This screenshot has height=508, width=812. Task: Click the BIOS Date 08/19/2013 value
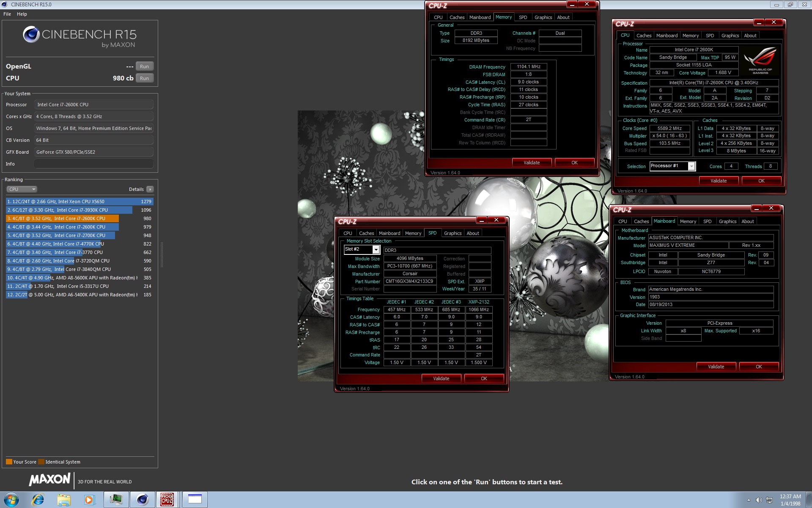pos(711,304)
